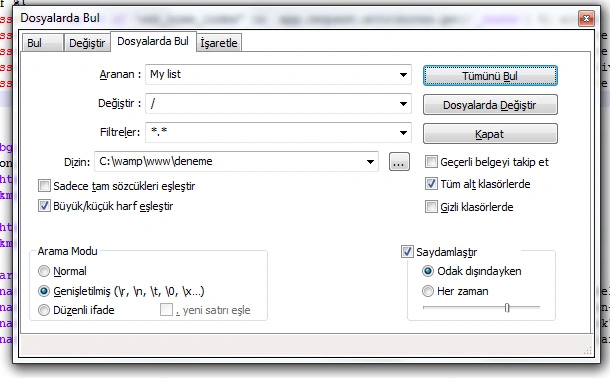This screenshot has width=610, height=378.
Task: Click the browse directory ellipsis button
Action: [x=399, y=162]
